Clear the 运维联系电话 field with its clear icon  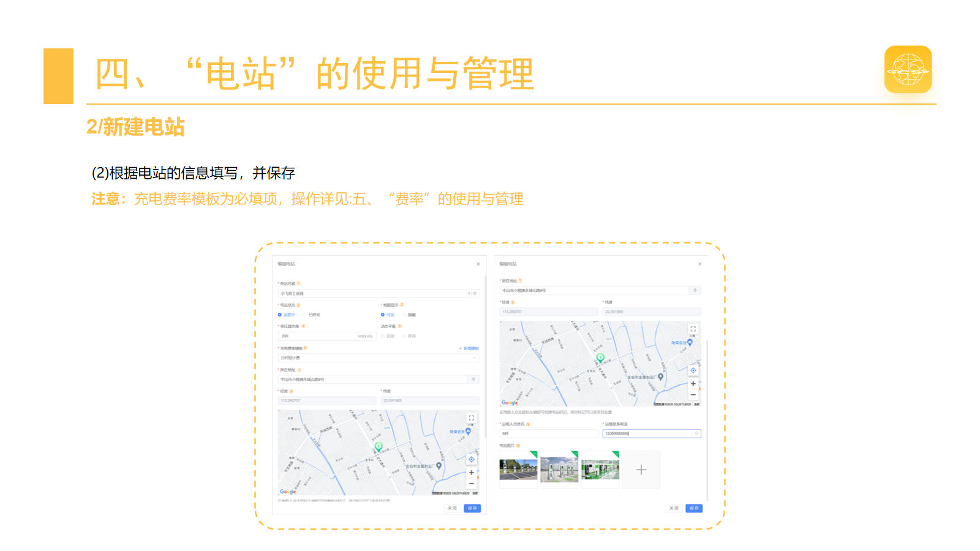(x=696, y=433)
